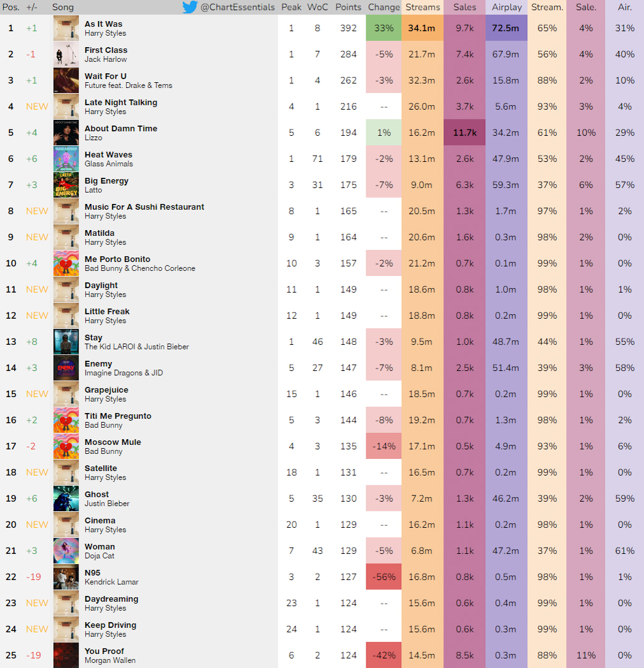The height and width of the screenshot is (668, 644).
Task: Click the Grapejuice song title
Action: pyautogui.click(x=106, y=390)
